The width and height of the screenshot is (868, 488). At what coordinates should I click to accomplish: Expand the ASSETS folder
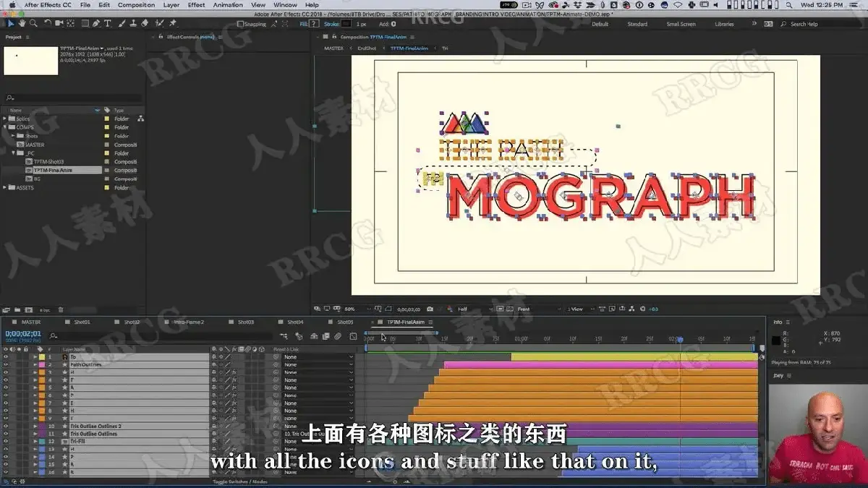click(5, 187)
